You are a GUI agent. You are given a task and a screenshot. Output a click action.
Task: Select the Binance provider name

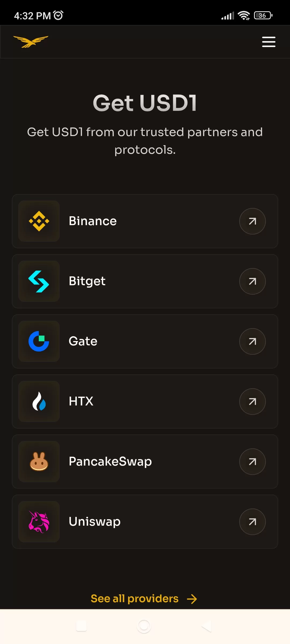point(93,221)
